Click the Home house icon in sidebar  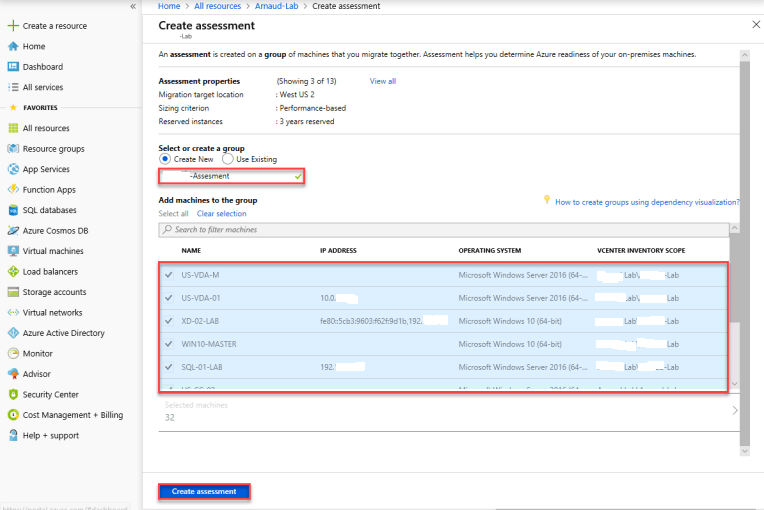tap(13, 46)
